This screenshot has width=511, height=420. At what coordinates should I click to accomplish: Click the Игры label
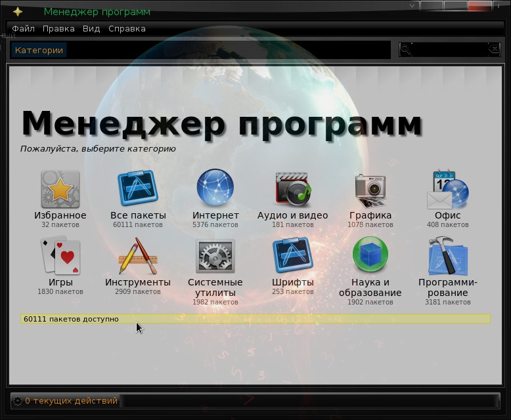point(60,282)
